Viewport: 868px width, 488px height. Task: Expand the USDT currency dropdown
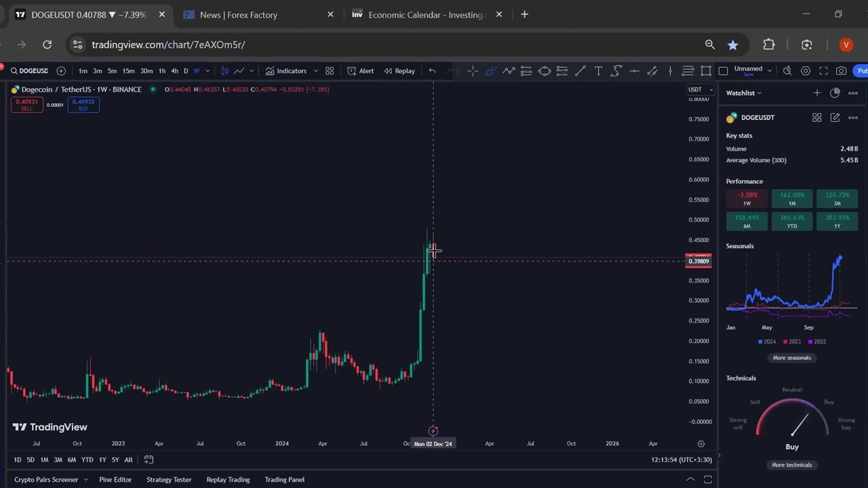coord(701,89)
